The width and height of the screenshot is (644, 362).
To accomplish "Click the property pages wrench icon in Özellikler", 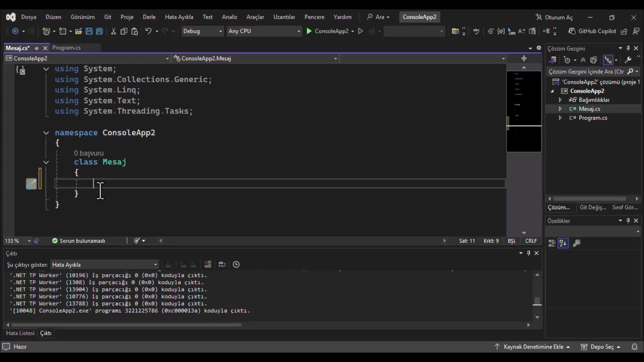I will coord(577,243).
